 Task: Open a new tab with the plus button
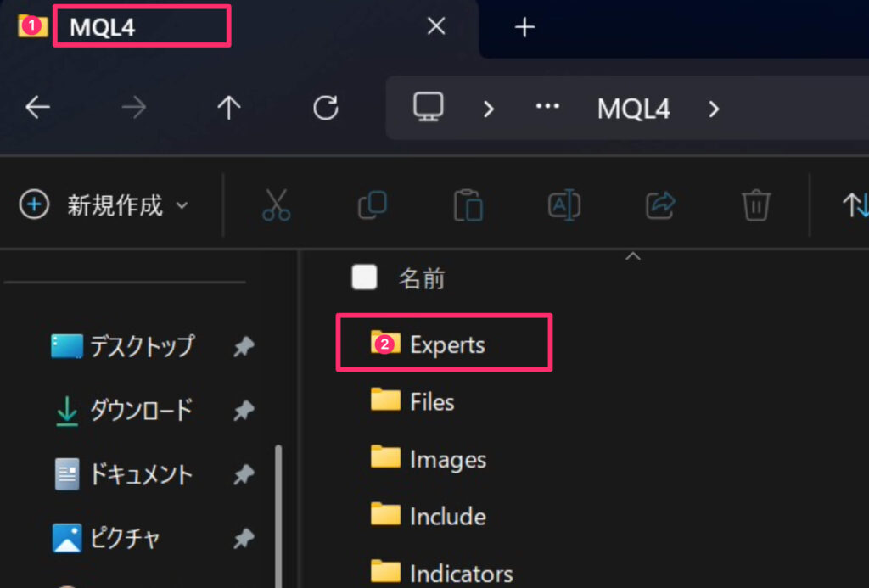[x=524, y=26]
